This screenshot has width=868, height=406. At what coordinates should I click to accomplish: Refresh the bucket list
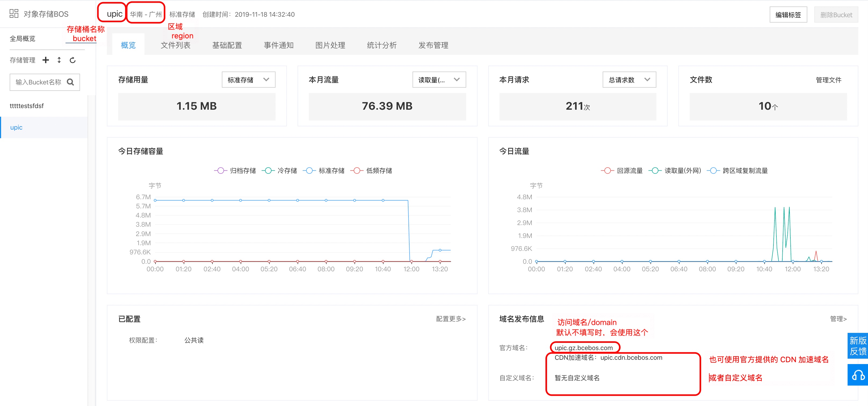(73, 60)
